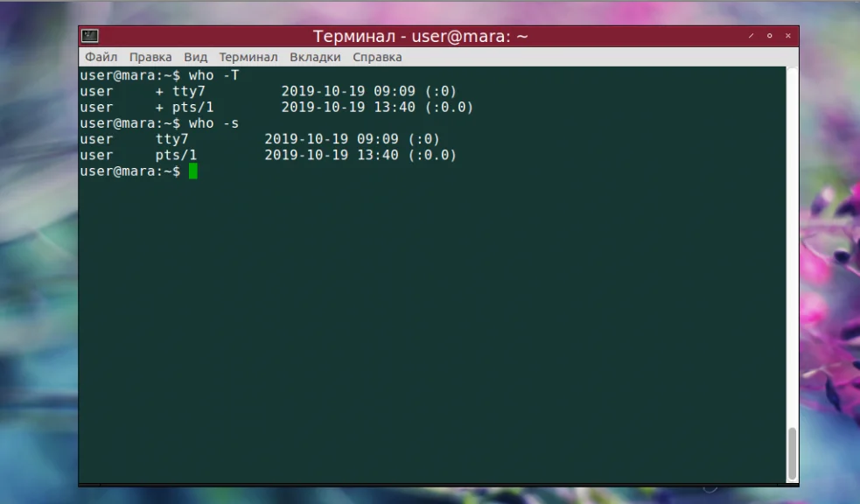Click 'pts/1' in the who -T output
Viewport: 860px width, 504px height.
click(x=193, y=107)
